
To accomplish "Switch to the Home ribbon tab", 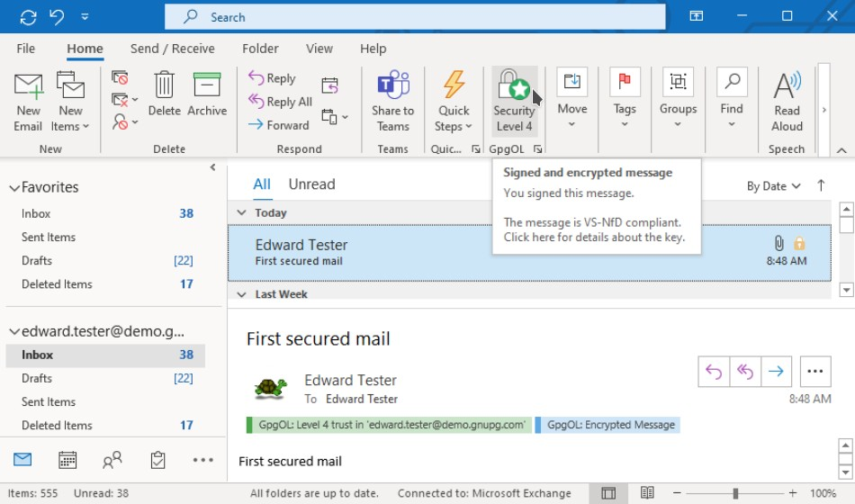I will click(85, 49).
